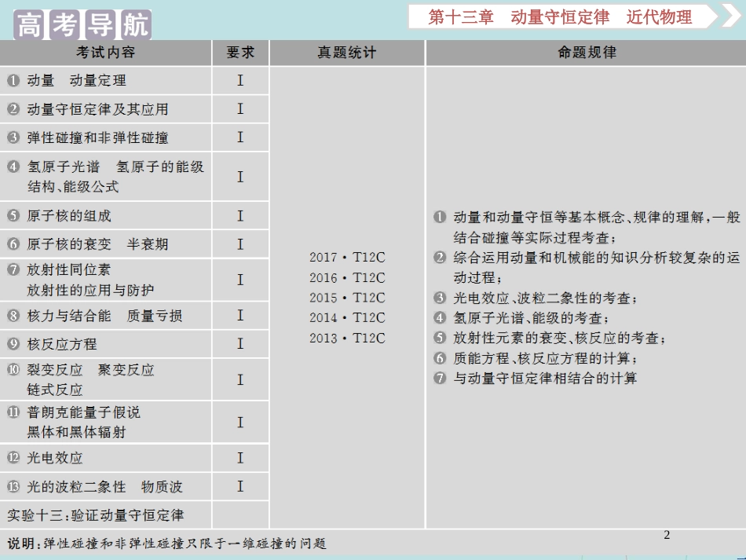Select the row '光的波粒二象性 物质波'

106,486
